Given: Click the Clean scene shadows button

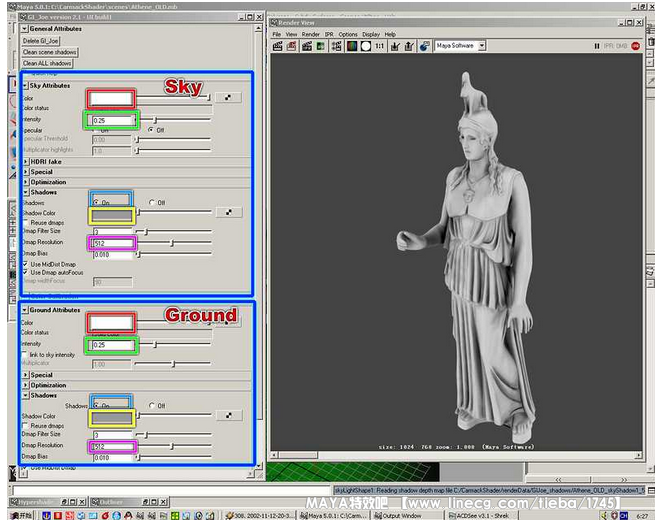Looking at the screenshot, I should [50, 52].
